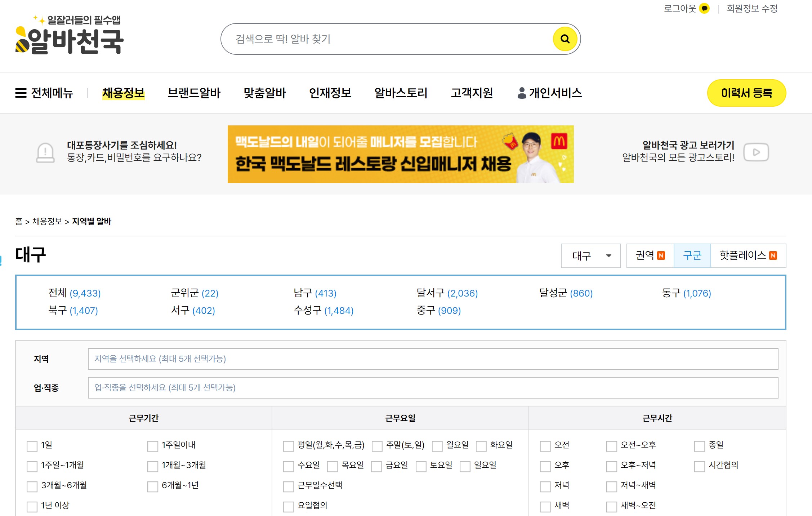This screenshot has height=516, width=812.
Task: Tick the 오전~오후 work time checkbox
Action: [611, 446]
